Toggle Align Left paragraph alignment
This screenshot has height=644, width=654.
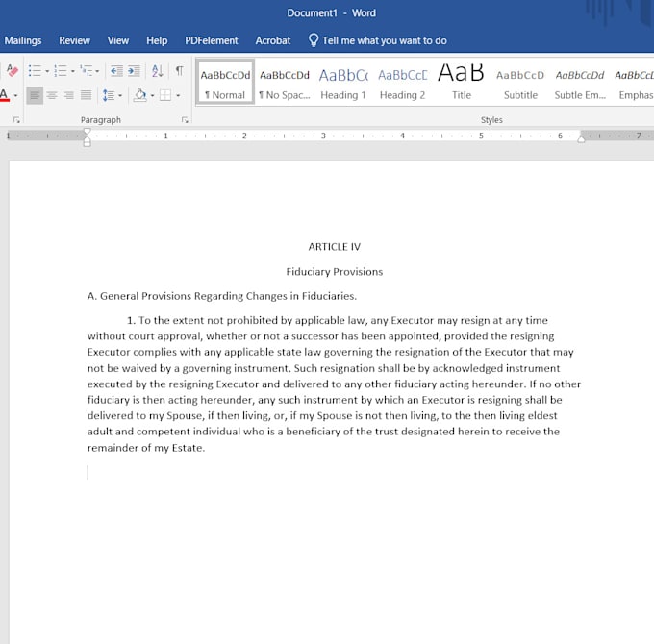(35, 95)
